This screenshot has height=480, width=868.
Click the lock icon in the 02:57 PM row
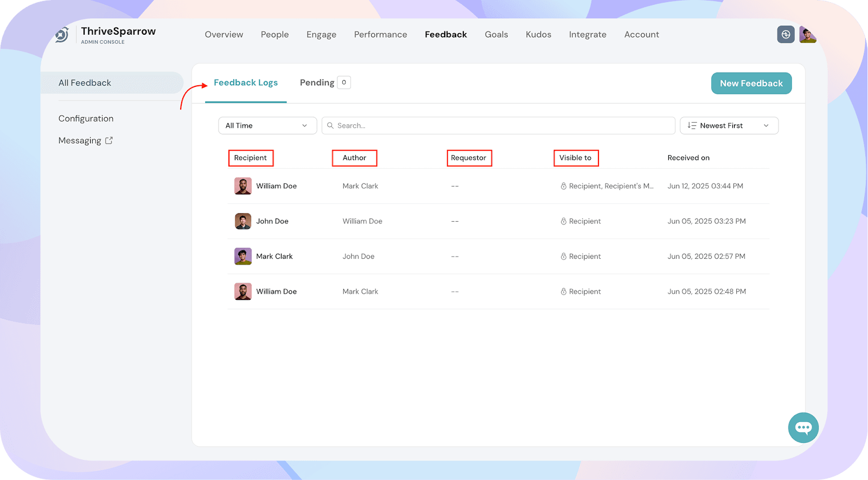(x=564, y=257)
